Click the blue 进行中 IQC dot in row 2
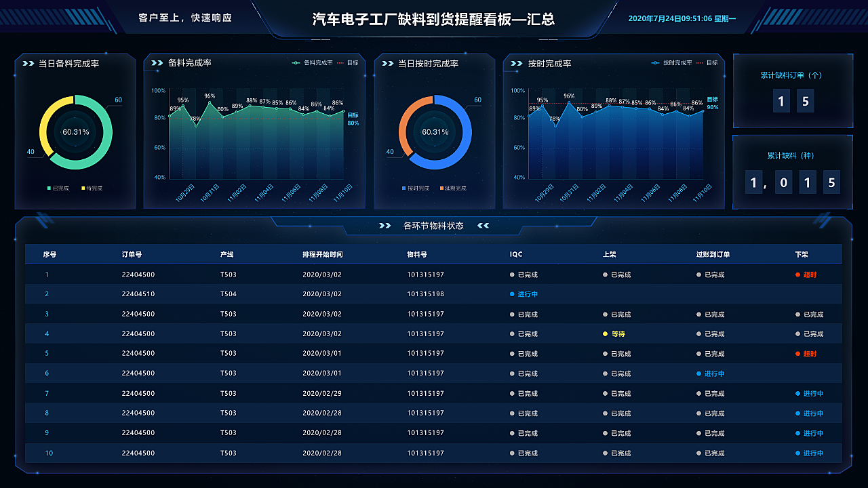 pyautogui.click(x=512, y=295)
